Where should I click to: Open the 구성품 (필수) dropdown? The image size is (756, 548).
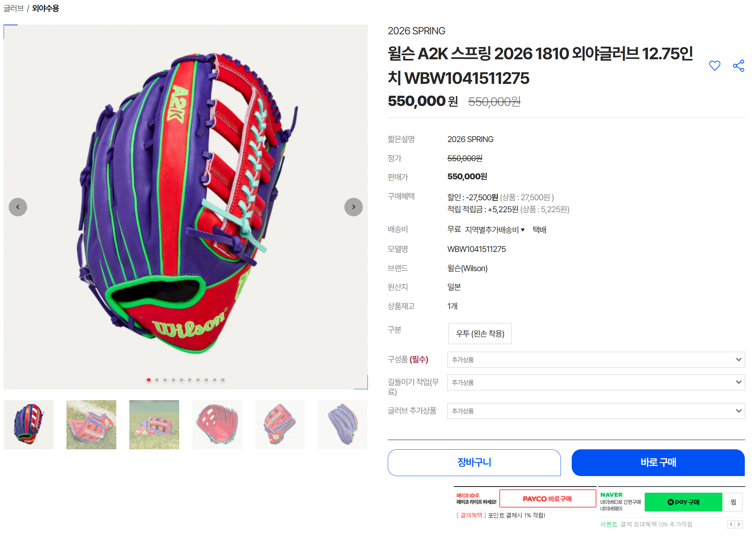[596, 360]
